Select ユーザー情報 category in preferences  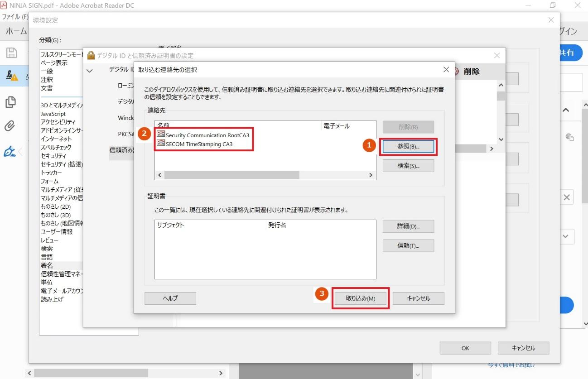pos(57,231)
